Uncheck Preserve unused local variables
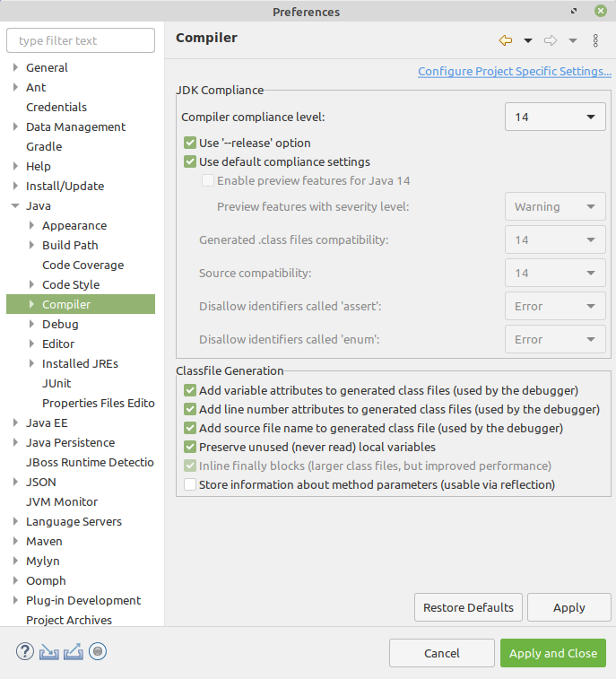 pyautogui.click(x=190, y=447)
